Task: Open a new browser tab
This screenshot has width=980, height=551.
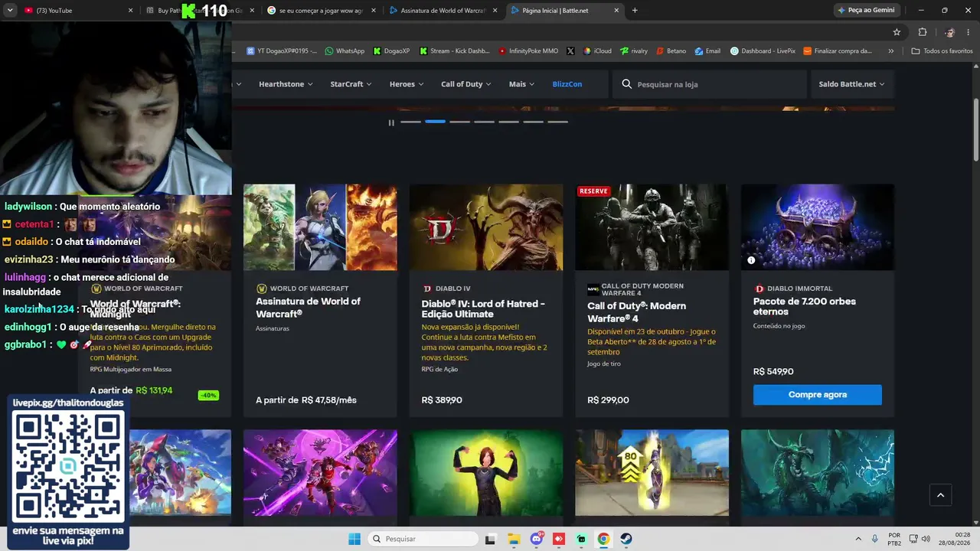Action: 635,11
